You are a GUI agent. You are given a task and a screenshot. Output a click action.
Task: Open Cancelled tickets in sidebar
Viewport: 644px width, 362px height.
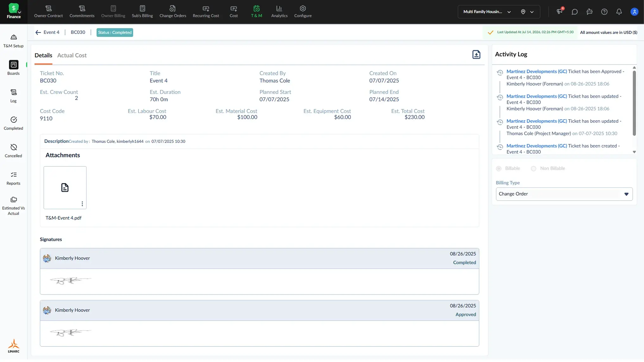click(13, 151)
